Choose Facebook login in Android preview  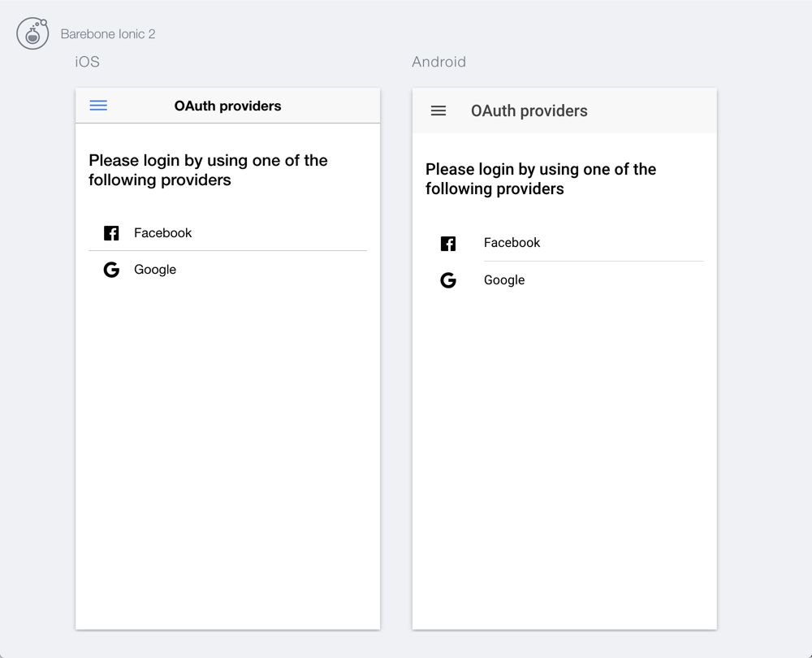coord(564,243)
